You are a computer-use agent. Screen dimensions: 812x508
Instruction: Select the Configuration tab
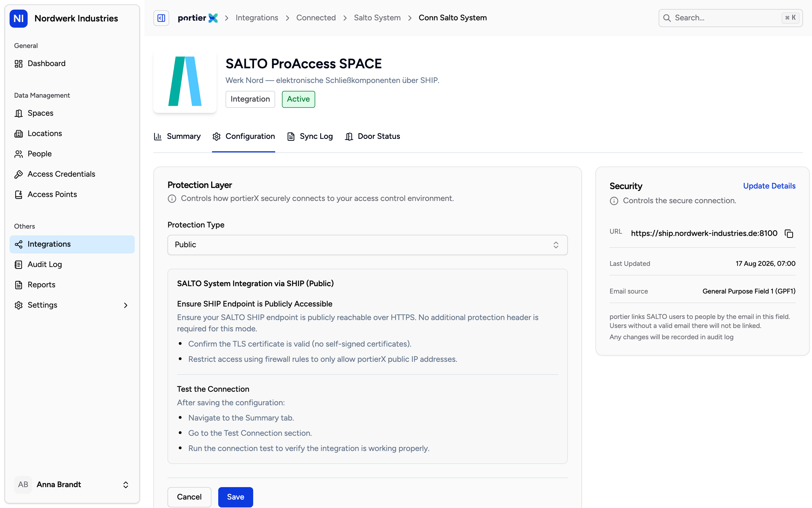click(244, 136)
